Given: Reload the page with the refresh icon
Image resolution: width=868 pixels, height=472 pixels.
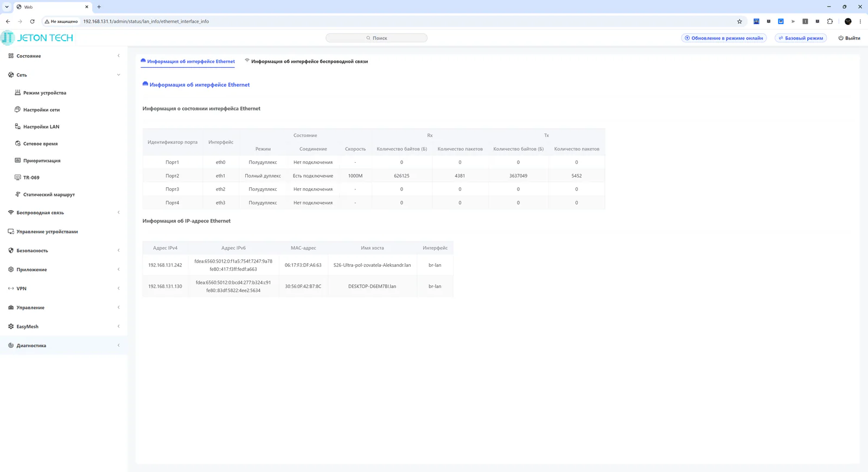Looking at the screenshot, I should click(32, 22).
